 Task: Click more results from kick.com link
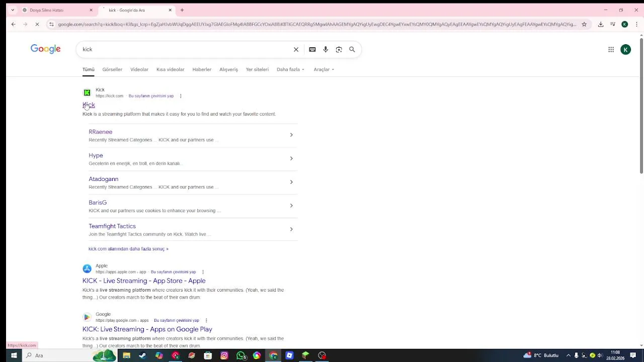128,249
